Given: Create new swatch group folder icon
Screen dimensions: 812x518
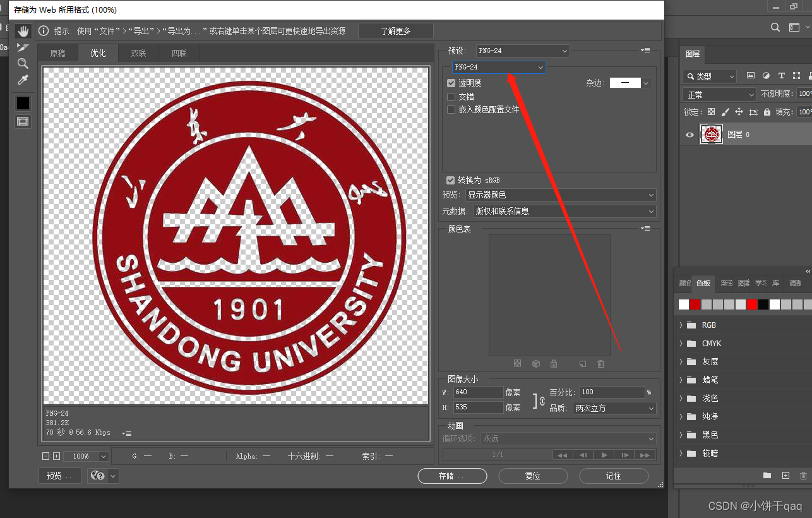Looking at the screenshot, I should click(x=767, y=475).
